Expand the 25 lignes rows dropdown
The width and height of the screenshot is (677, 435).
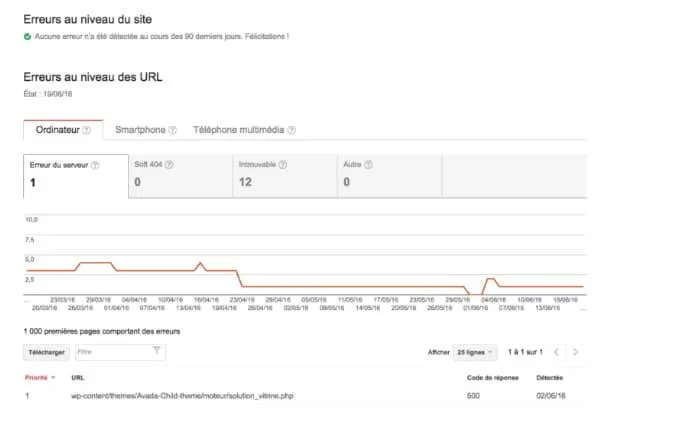point(476,352)
